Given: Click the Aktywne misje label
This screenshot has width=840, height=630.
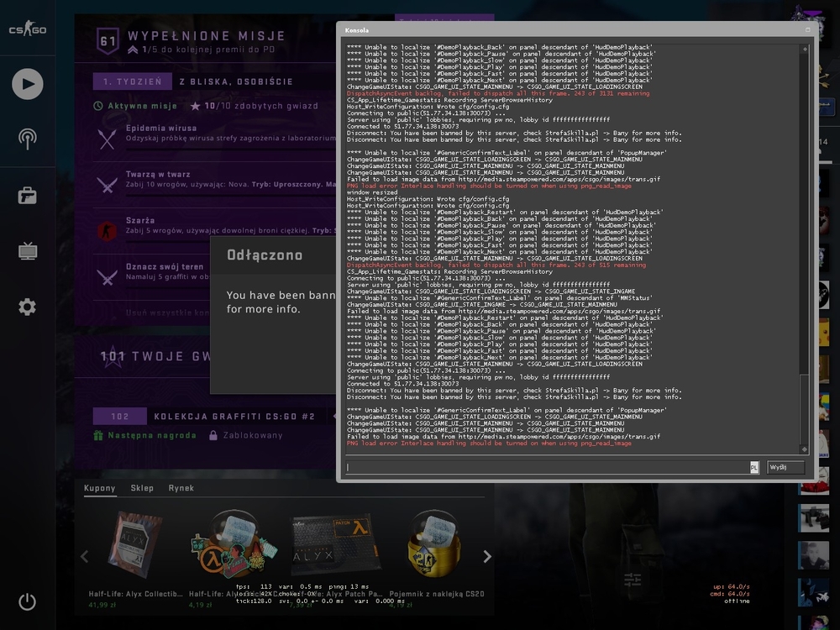Looking at the screenshot, I should tap(143, 106).
